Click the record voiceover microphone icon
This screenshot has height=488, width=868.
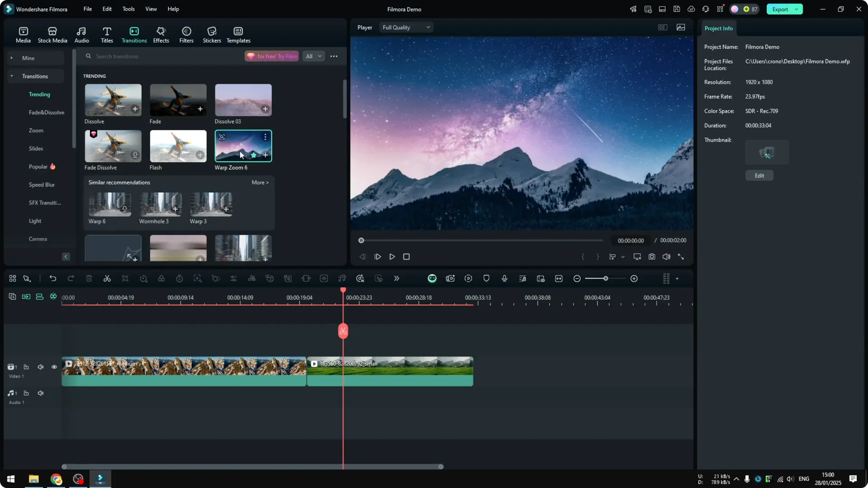tap(505, 279)
